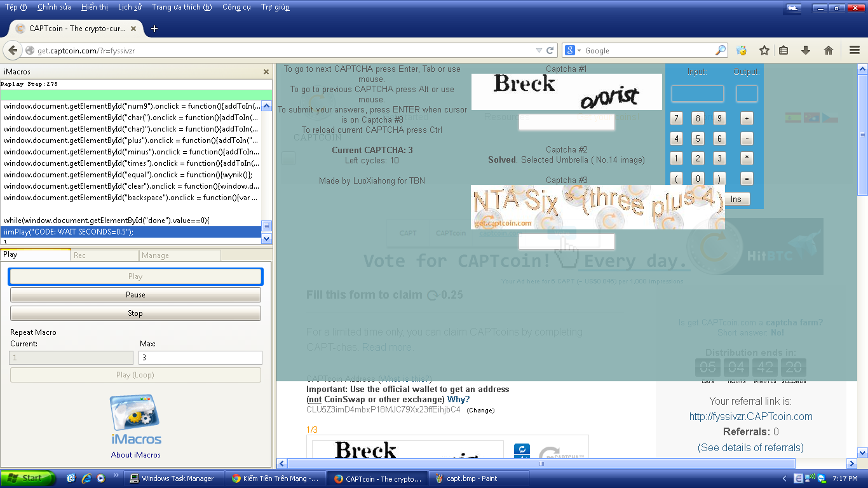Open the referral link fyssivzr.CAPTcoin.com

tap(751, 417)
